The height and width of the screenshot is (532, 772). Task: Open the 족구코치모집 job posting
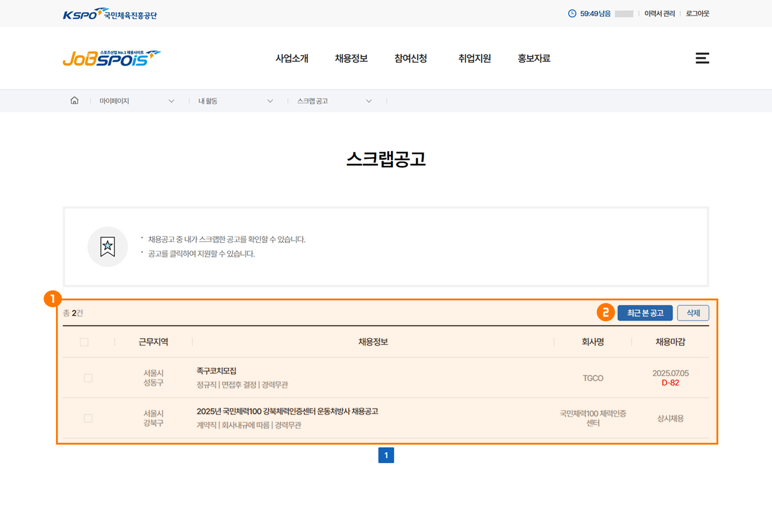(x=217, y=371)
